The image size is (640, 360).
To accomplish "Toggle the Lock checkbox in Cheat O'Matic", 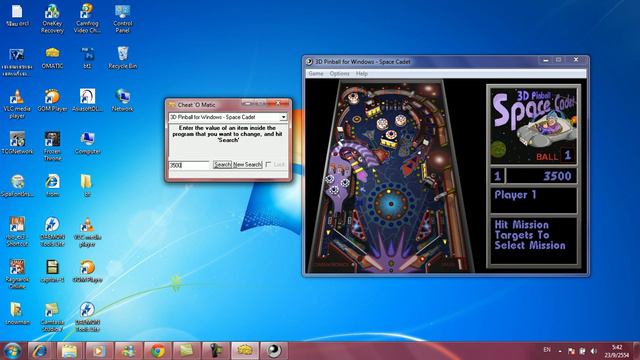I will coord(268,164).
